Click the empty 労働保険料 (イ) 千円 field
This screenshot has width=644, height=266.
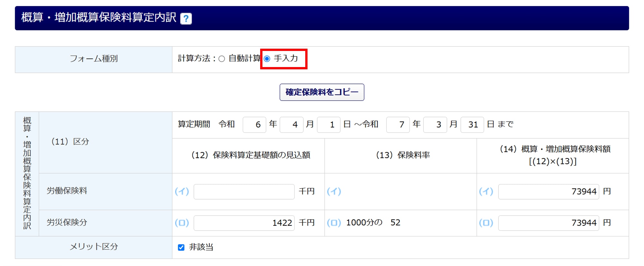click(244, 192)
